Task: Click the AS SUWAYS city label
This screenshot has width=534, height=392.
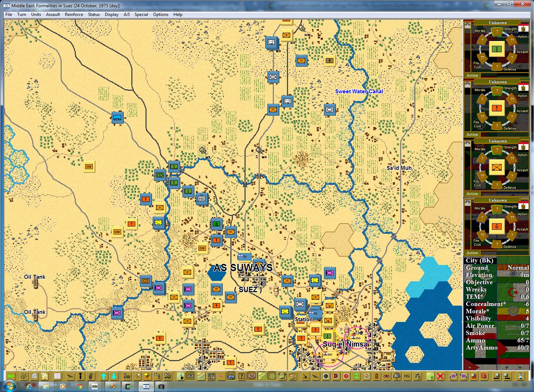Action: 243,268
